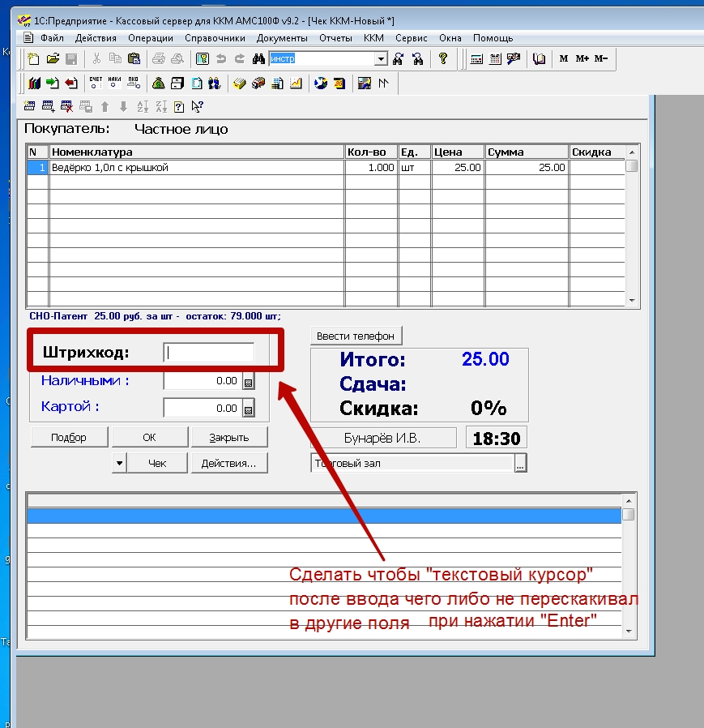Viewport: 704px width, 728px height.
Task: Open the calendar toolbar icon
Action: tap(495, 59)
